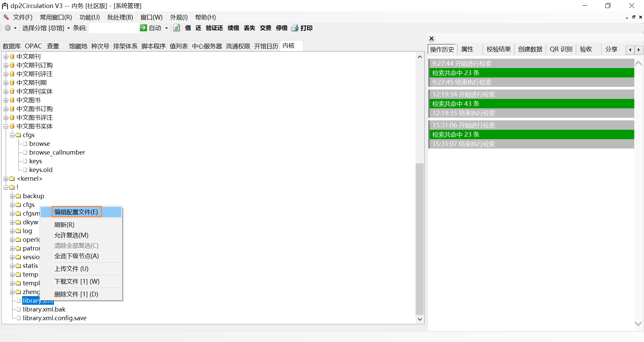The image size is (644, 342).
Task: Switch to the 排架体系 tab
Action: [x=125, y=46]
